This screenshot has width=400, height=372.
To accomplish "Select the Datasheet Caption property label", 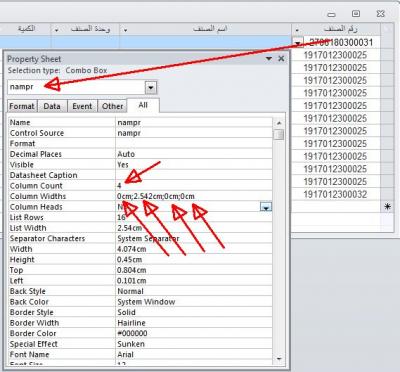I will point(43,175).
